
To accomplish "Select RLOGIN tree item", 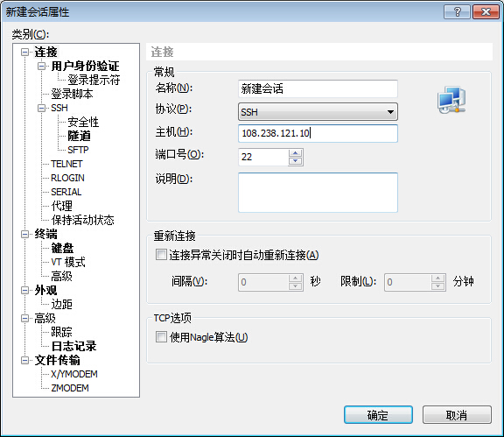I will click(67, 178).
